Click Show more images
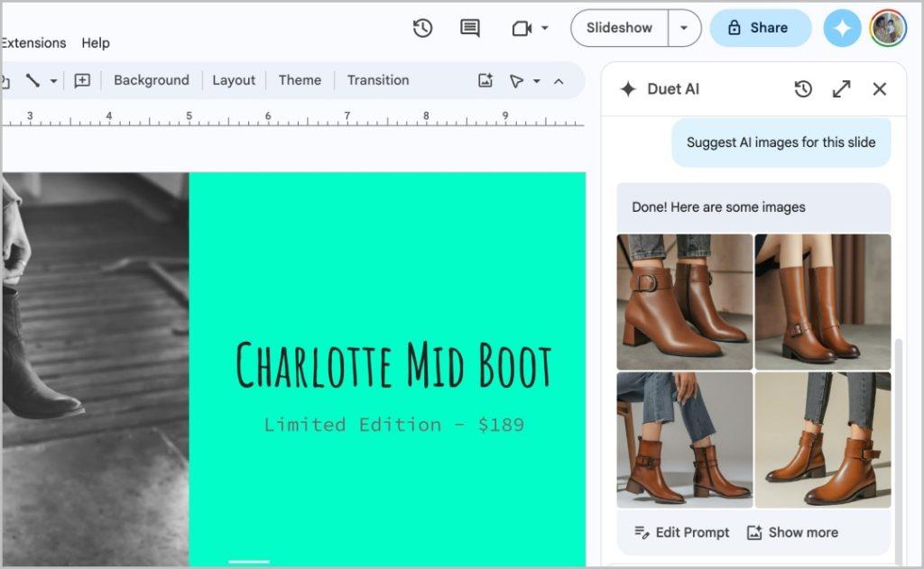Screen dimensions: 924x569 click(x=792, y=533)
